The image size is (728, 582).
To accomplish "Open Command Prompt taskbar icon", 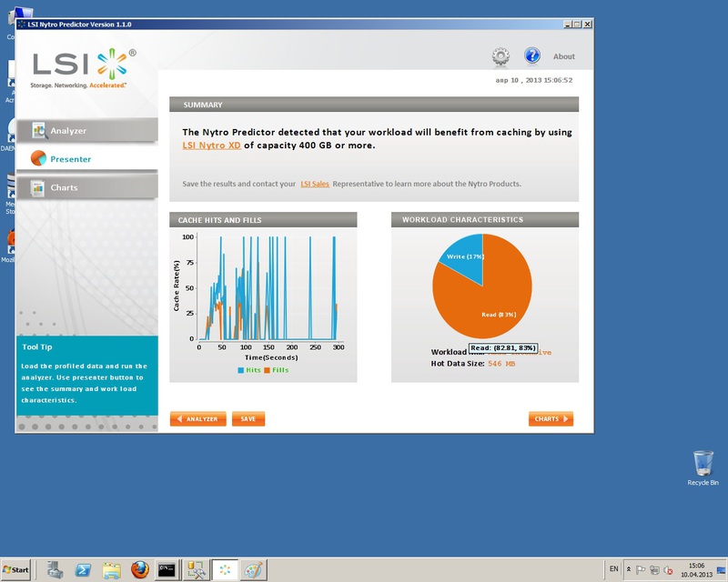I will (x=167, y=570).
